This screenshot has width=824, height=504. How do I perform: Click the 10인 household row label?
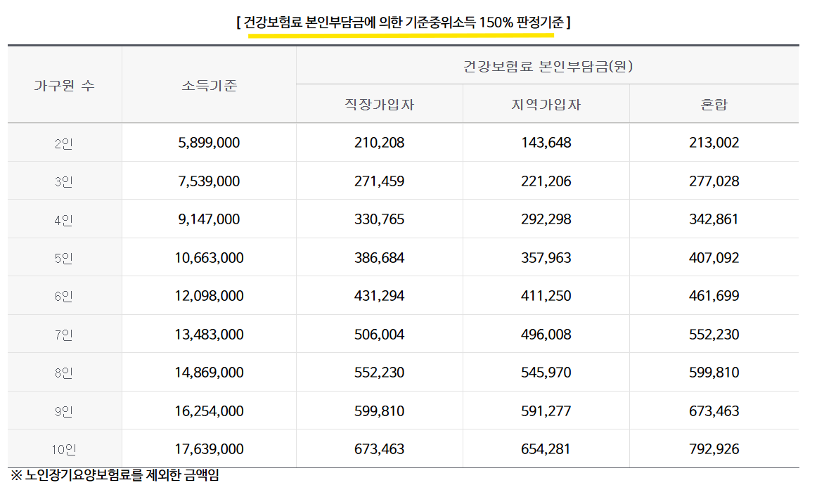coord(64,448)
